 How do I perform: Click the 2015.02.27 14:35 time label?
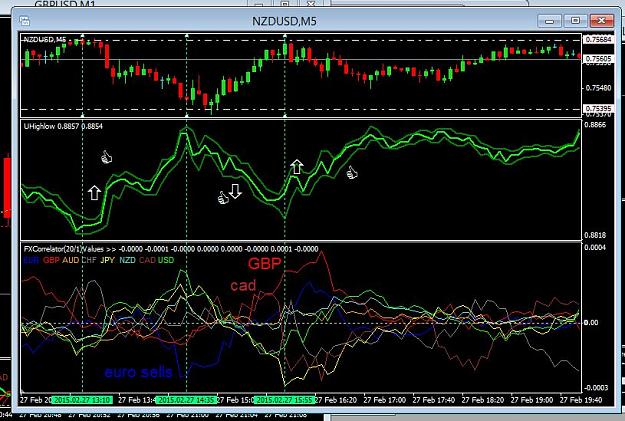(186, 399)
